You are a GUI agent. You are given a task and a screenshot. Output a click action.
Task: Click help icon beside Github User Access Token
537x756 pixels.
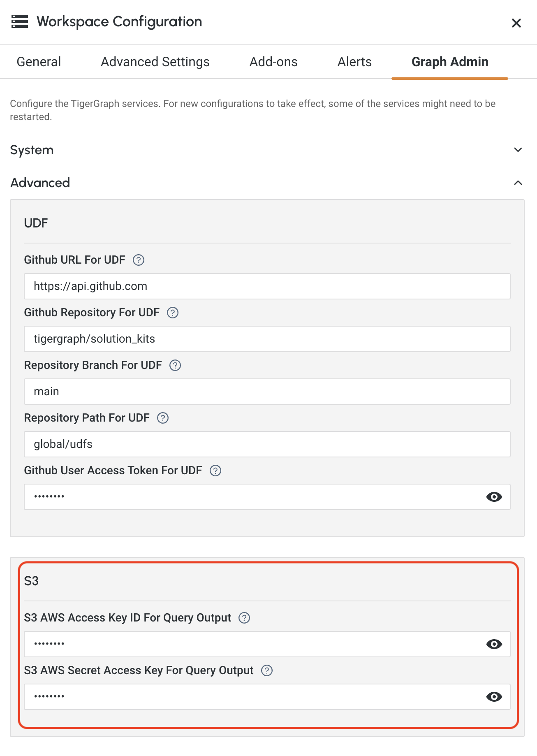tap(215, 471)
